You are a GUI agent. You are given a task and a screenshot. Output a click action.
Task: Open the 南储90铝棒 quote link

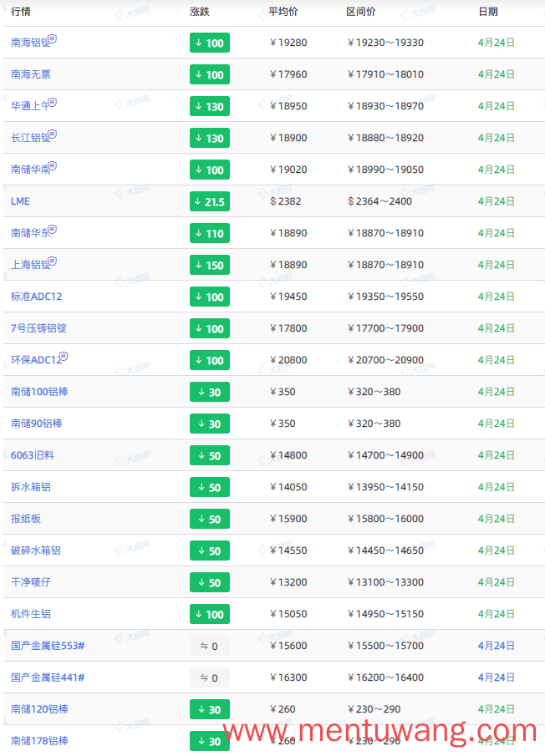[36, 424]
